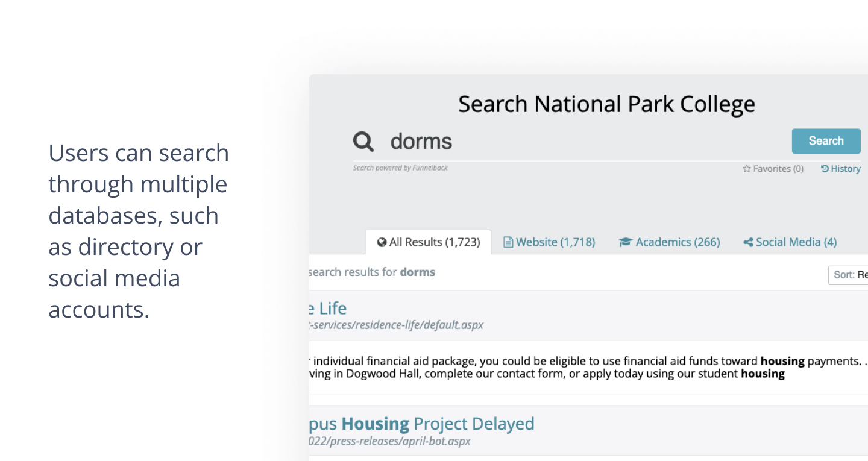Click the clock icon beside History
The width and height of the screenshot is (868, 461).
(825, 169)
